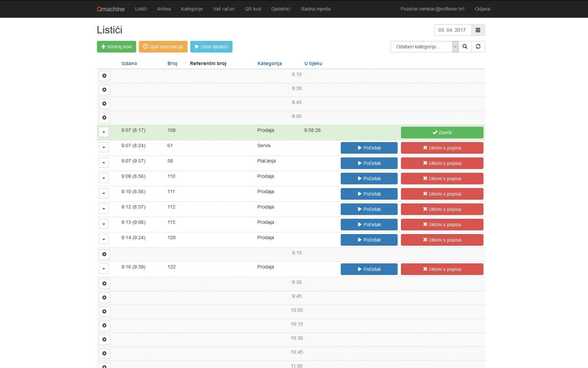Screen dimensions: 588x368
Task: Click Ukloni s popisa for ticket 111
Action: (x=442, y=194)
